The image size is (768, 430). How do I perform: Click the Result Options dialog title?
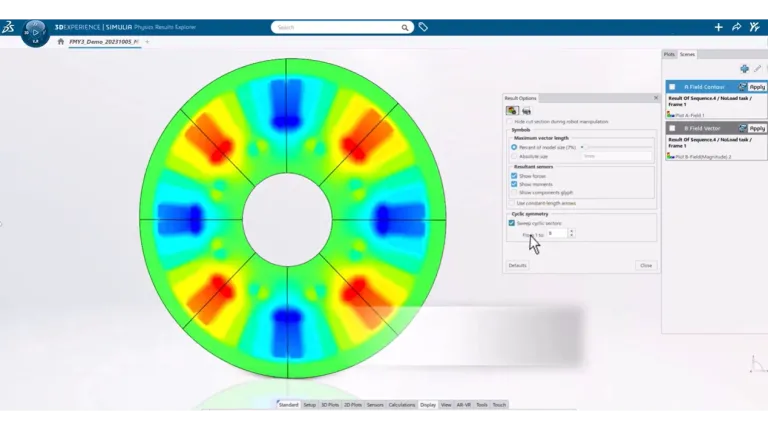(521, 98)
